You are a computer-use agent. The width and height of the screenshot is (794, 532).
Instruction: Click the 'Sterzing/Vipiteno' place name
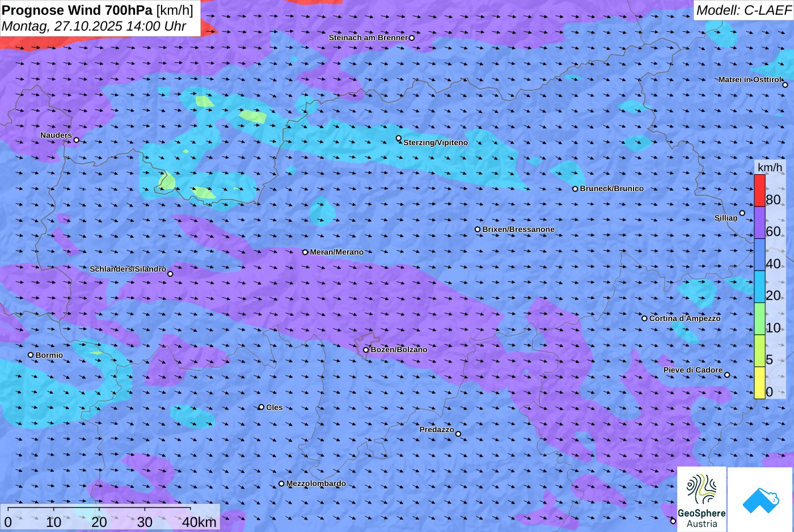(x=436, y=143)
